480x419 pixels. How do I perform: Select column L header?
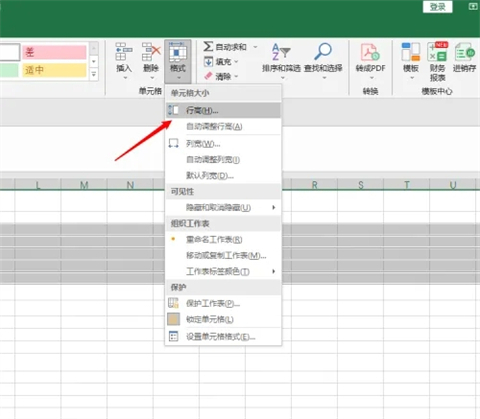(x=38, y=184)
